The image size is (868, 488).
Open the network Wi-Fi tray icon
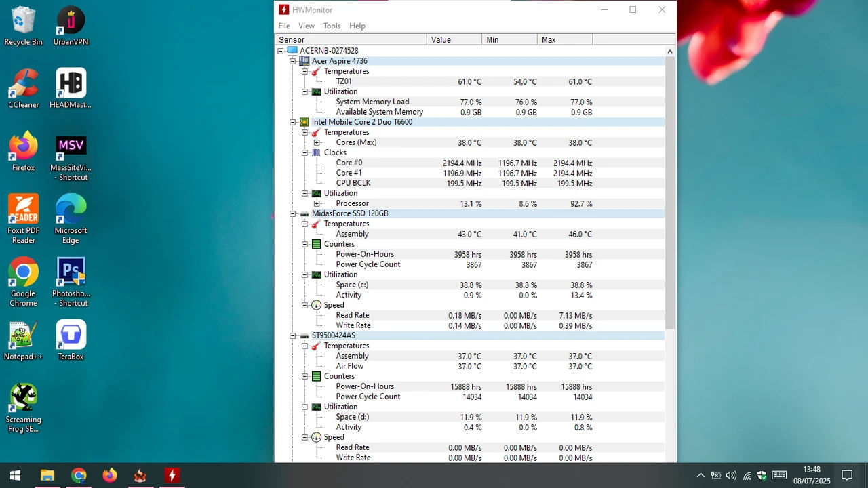747,475
